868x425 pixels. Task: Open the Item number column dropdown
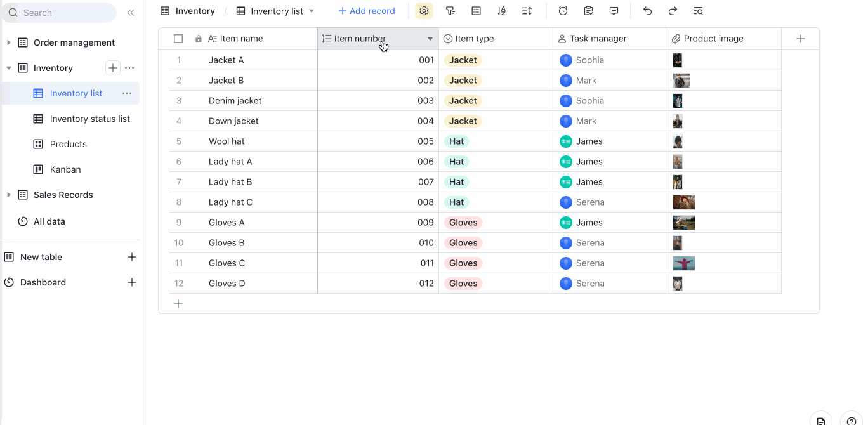coord(430,39)
